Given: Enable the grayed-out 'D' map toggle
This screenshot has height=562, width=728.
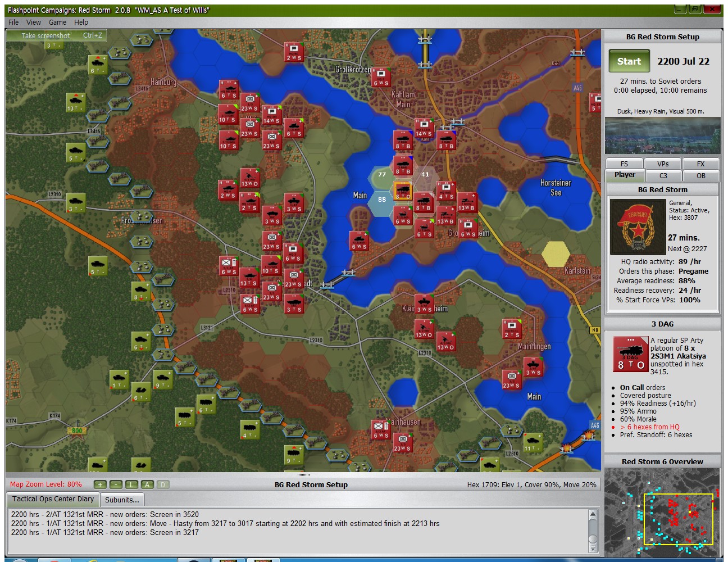Looking at the screenshot, I should click(162, 484).
